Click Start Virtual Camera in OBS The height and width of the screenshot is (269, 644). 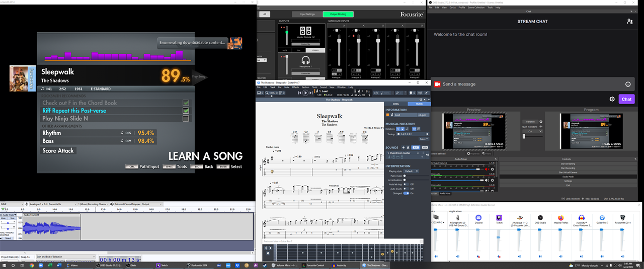[x=568, y=172]
